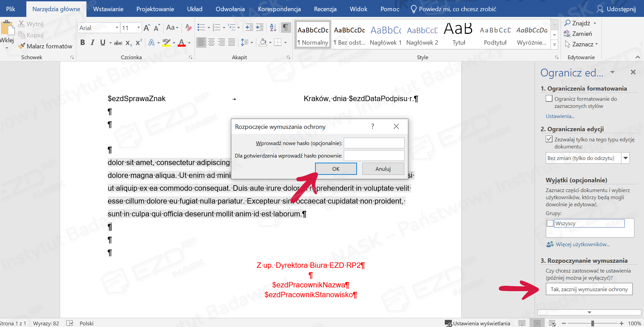Uncheck Zezwalaj tylko na tego typu edycję
This screenshot has height=327, width=644.
coord(549,139)
